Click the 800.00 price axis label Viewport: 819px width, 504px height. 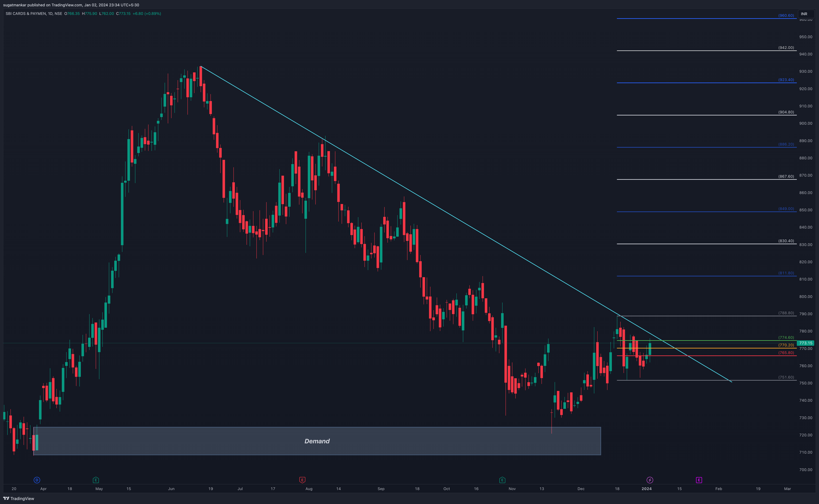click(x=806, y=297)
